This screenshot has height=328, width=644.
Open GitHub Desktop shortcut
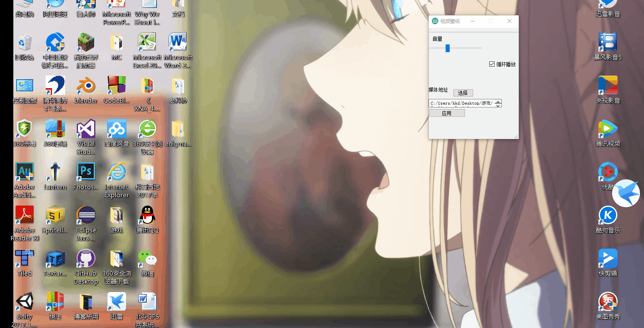click(x=86, y=258)
